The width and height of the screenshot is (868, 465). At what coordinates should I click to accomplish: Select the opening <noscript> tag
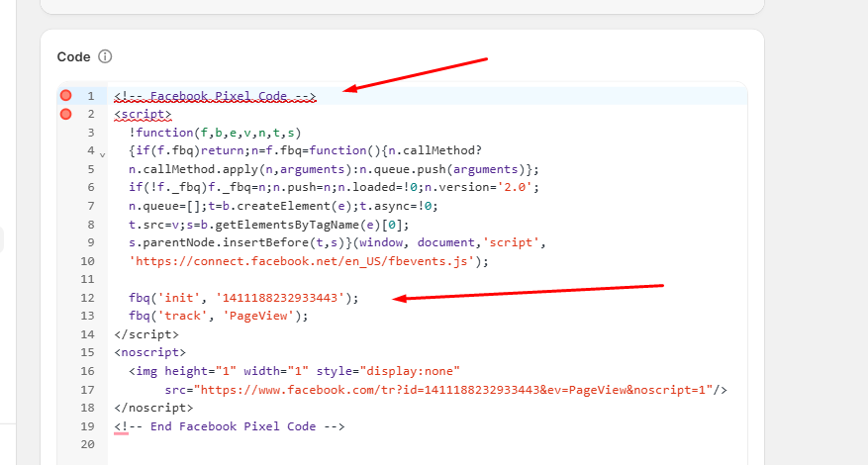tap(150, 352)
